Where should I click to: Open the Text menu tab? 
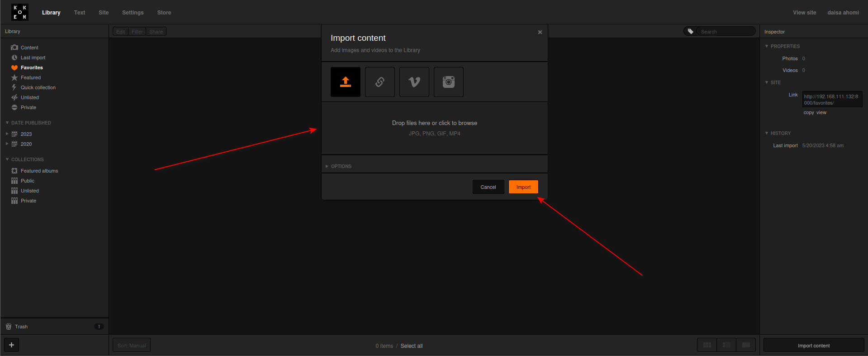pyautogui.click(x=80, y=13)
